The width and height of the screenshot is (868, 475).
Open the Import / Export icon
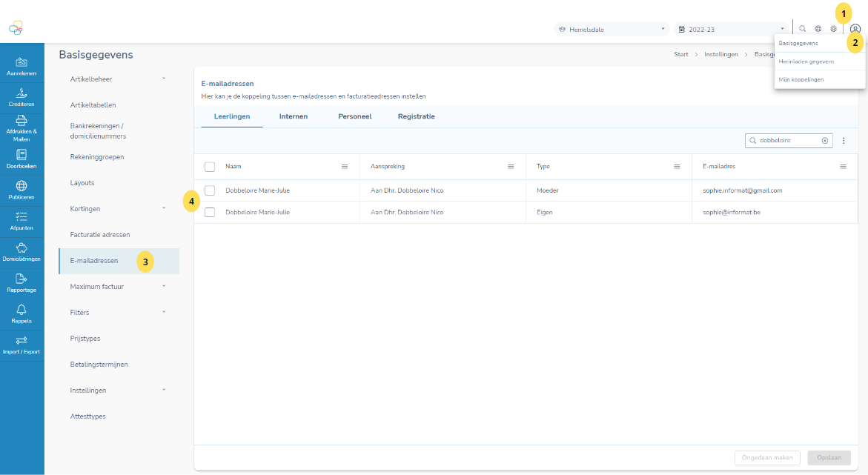(21, 340)
